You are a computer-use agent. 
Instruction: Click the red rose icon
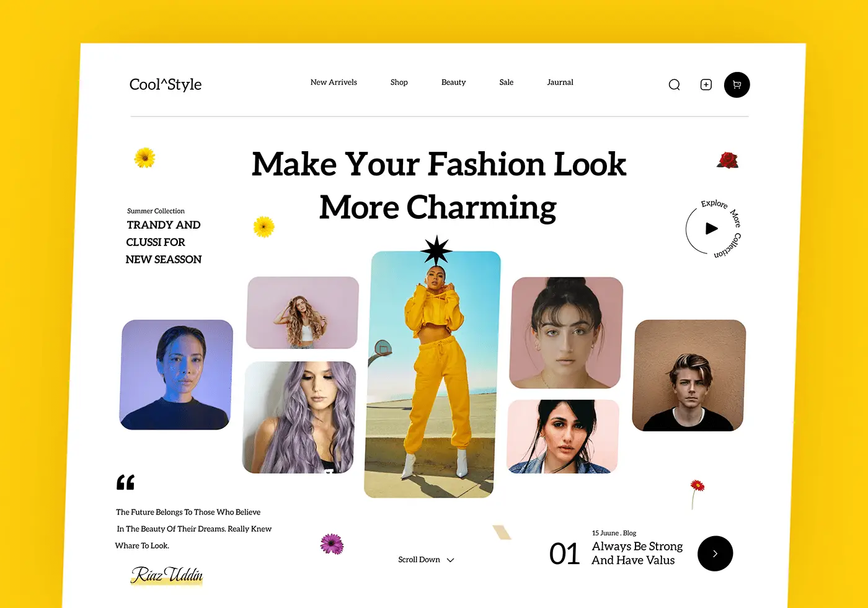pyautogui.click(x=728, y=161)
